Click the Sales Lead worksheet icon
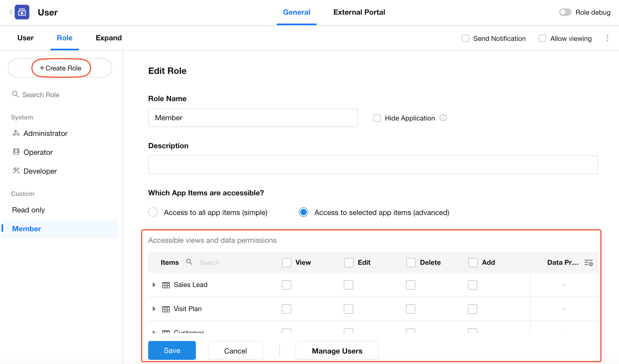 point(166,285)
